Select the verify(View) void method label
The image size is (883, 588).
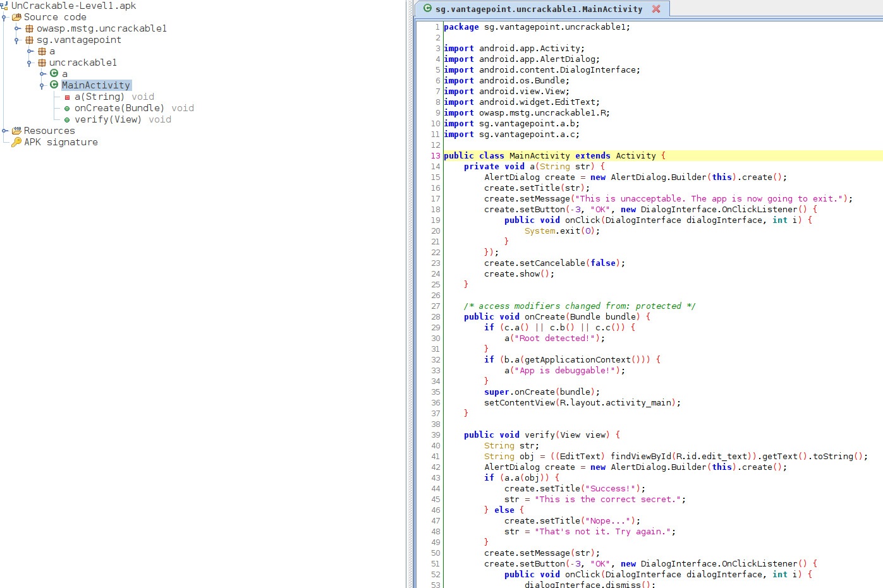pos(123,119)
